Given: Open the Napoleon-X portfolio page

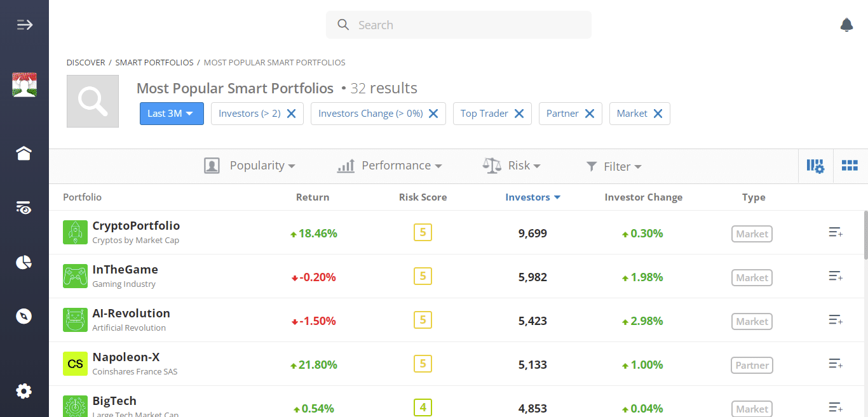Looking at the screenshot, I should pos(126,357).
